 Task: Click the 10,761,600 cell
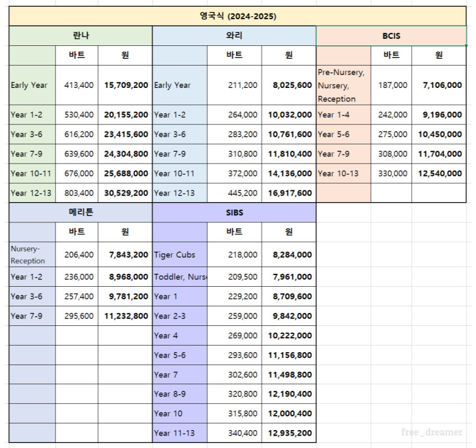289,134
